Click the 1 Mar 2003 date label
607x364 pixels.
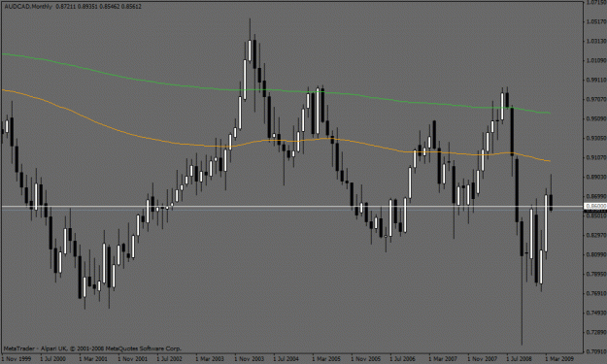click(210, 358)
